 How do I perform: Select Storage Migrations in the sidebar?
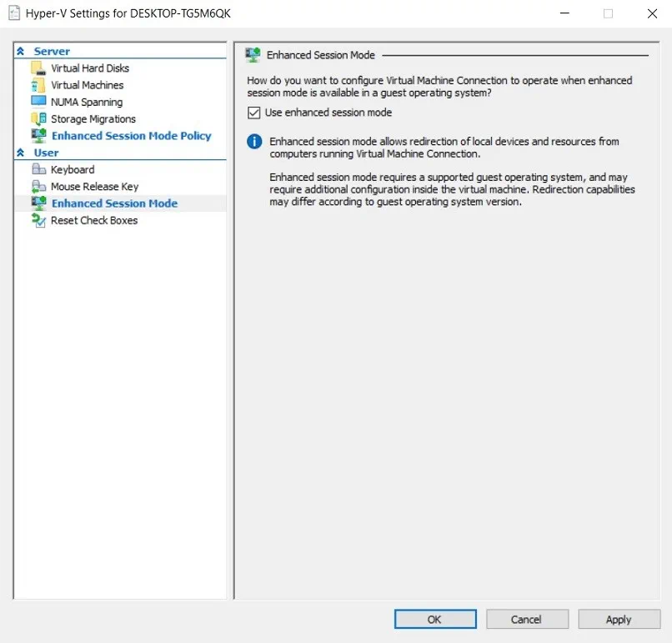click(x=93, y=119)
